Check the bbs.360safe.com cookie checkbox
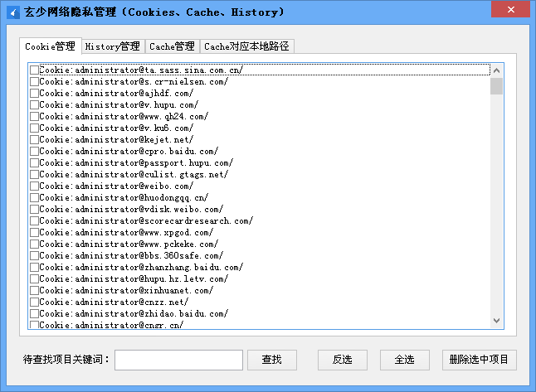 [34, 256]
